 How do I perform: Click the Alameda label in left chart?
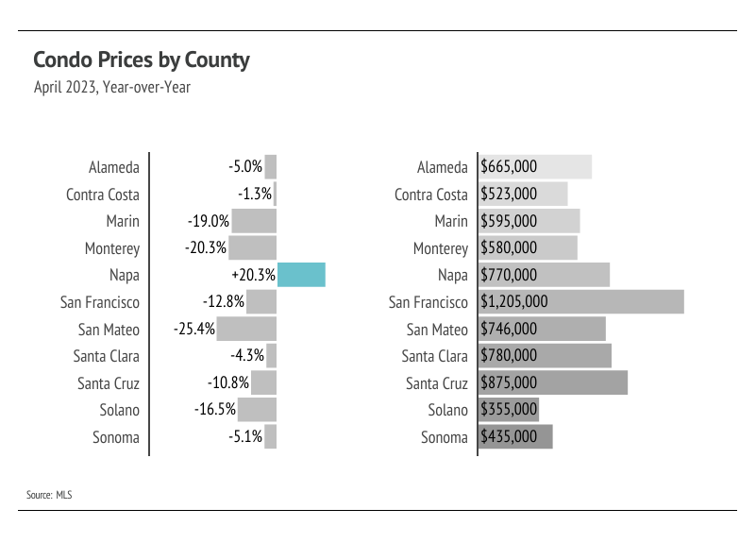[x=114, y=167]
